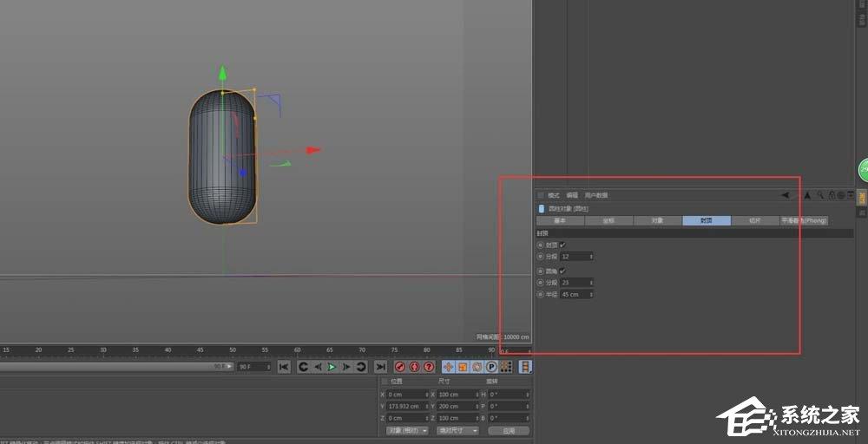Click the rotation H field 0°
The width and height of the screenshot is (868, 444).
(509, 395)
